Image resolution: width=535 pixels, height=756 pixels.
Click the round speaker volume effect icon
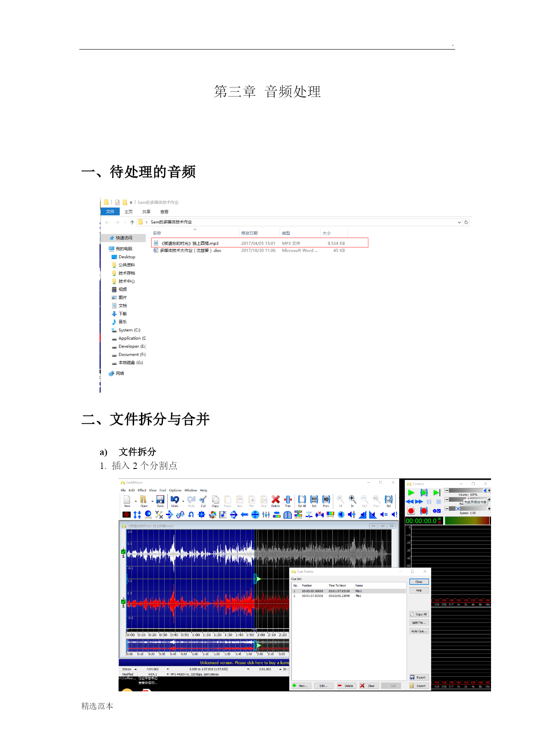pos(341,515)
